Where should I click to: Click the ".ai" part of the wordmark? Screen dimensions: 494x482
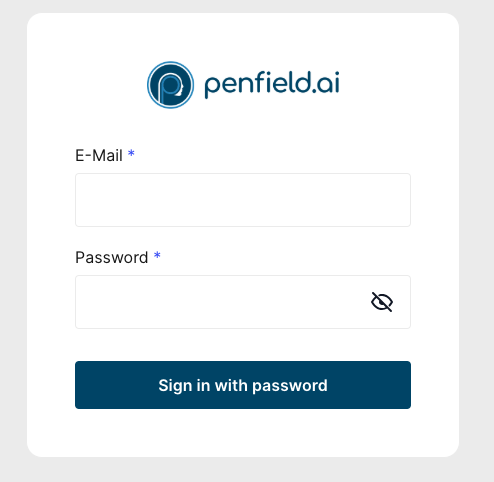click(326, 82)
